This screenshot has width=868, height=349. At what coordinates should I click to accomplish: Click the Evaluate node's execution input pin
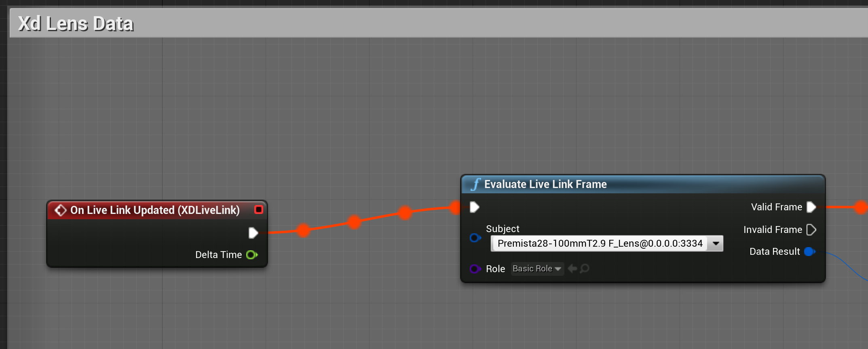tap(475, 207)
